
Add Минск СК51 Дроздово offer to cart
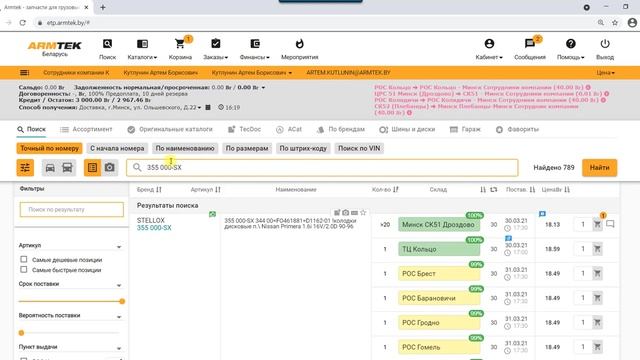(597, 224)
